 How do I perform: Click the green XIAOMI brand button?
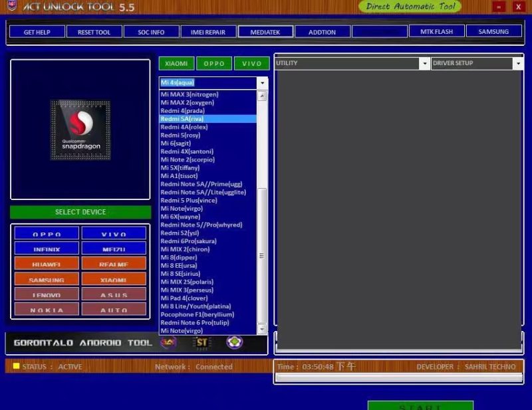tap(176, 63)
